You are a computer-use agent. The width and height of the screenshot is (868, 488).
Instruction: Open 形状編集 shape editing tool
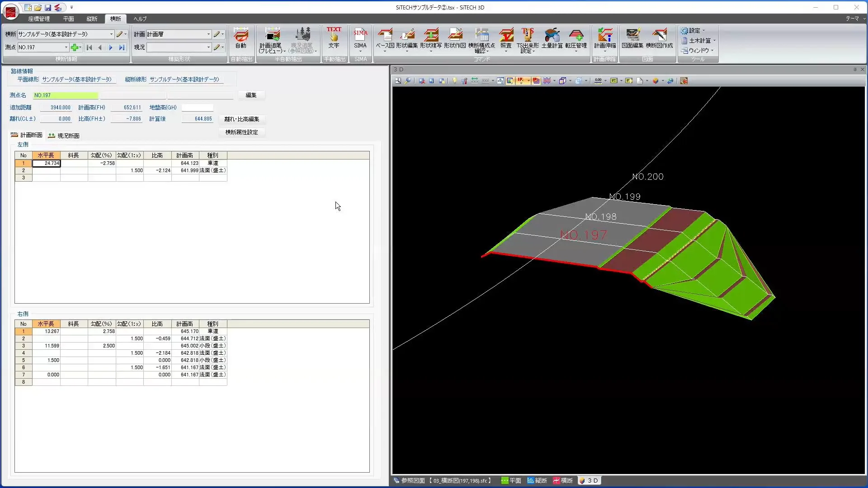click(407, 39)
